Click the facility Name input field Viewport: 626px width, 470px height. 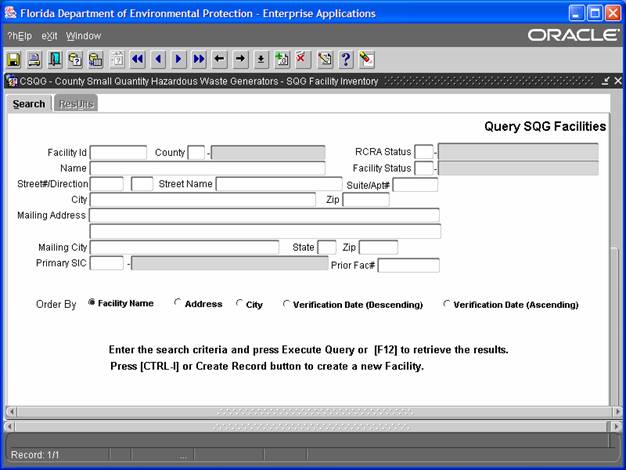coord(208,168)
